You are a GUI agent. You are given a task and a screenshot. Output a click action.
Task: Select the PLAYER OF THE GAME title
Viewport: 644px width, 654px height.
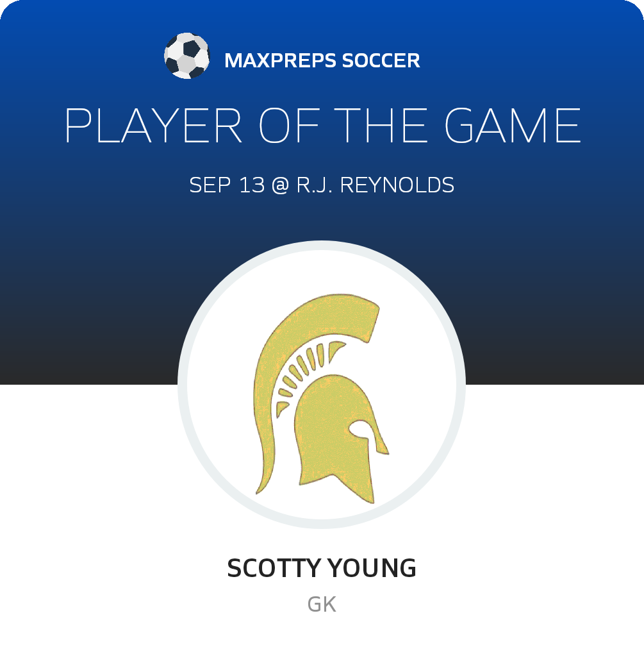(322, 126)
